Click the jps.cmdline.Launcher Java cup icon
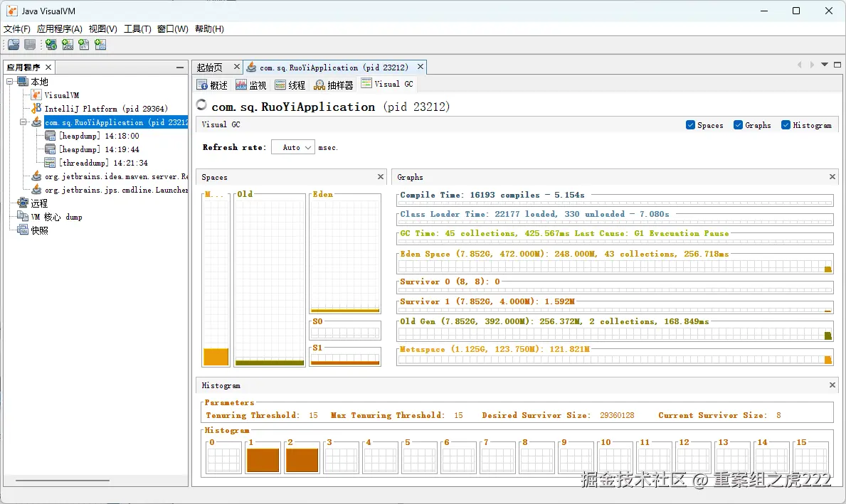846x504 pixels. coord(36,190)
